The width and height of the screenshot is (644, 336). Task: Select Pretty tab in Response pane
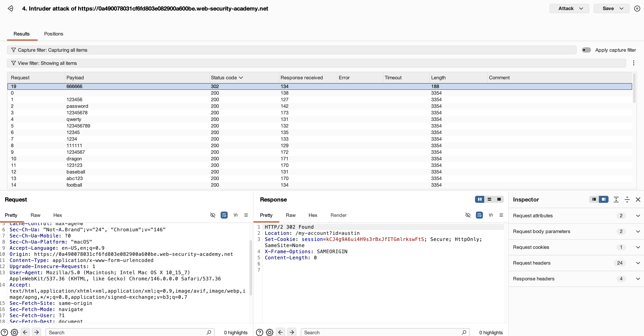click(x=266, y=215)
